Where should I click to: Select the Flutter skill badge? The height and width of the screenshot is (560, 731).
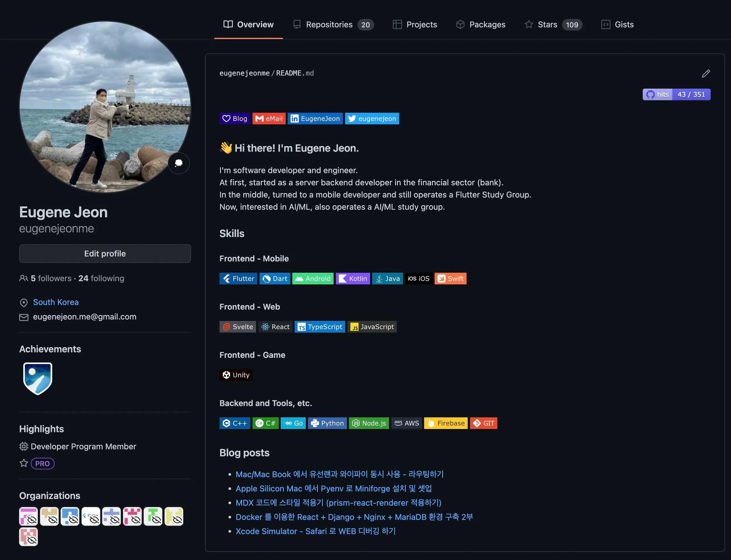click(238, 278)
